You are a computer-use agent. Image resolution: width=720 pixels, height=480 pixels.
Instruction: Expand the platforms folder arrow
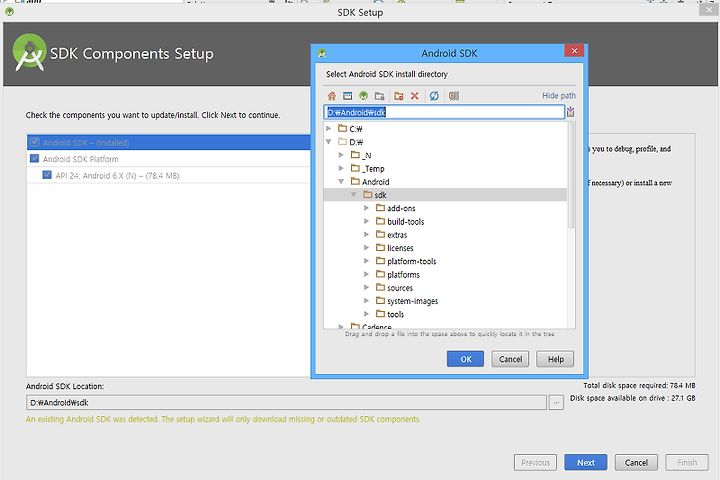coord(366,274)
